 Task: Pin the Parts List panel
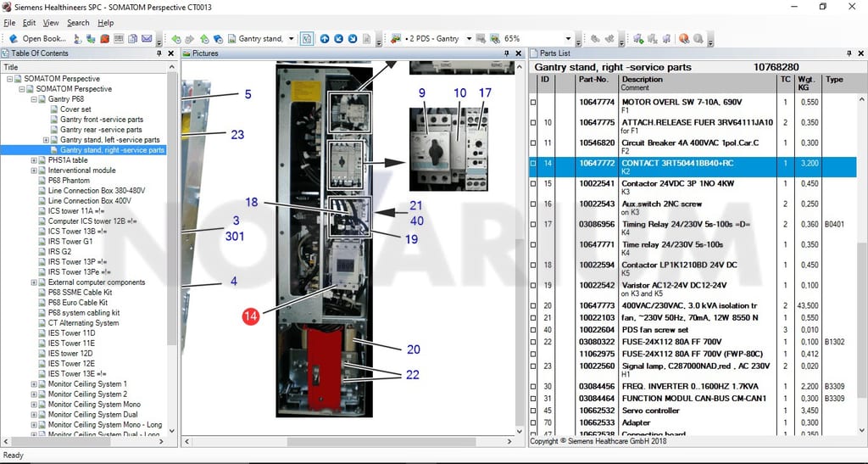849,53
